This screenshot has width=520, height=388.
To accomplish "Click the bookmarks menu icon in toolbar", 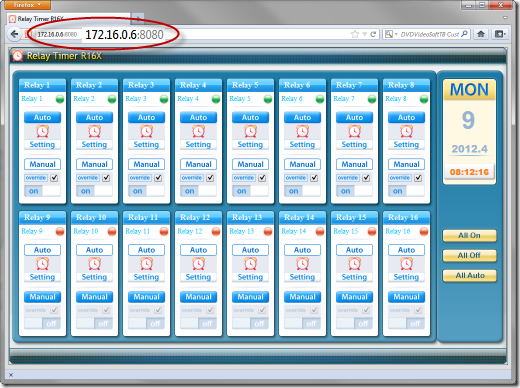I will tap(500, 34).
